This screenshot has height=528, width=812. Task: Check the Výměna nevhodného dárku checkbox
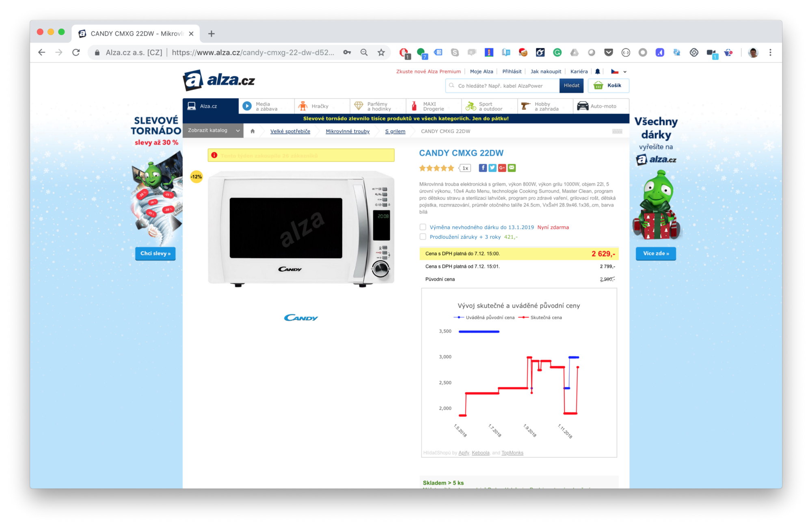click(423, 227)
